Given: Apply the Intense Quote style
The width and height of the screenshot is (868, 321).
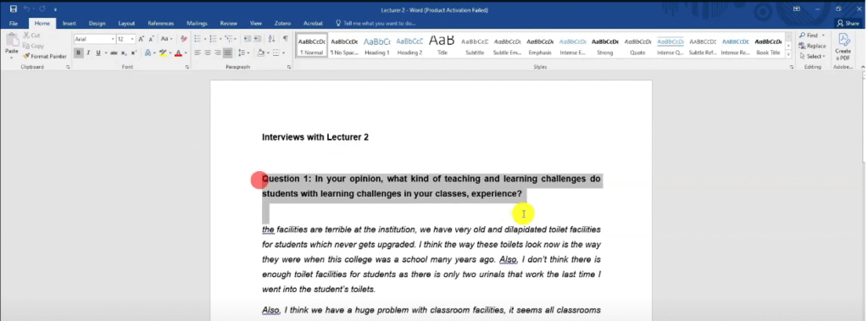Looking at the screenshot, I should tap(670, 45).
